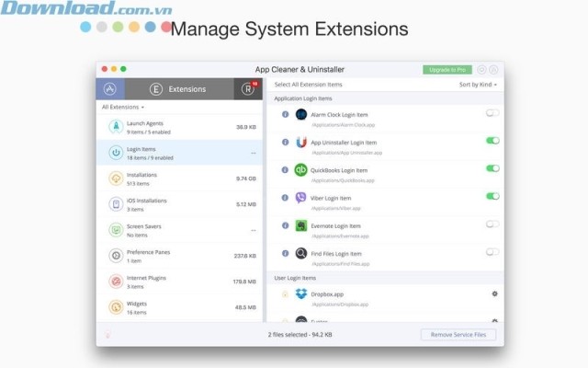
Task: Switch to the Extensions tab
Action: pyautogui.click(x=179, y=89)
